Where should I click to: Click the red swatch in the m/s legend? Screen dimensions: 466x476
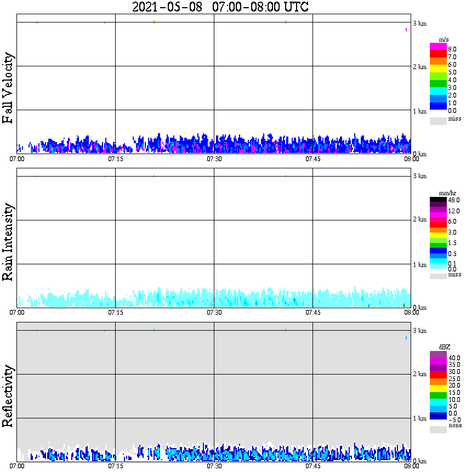click(x=438, y=54)
